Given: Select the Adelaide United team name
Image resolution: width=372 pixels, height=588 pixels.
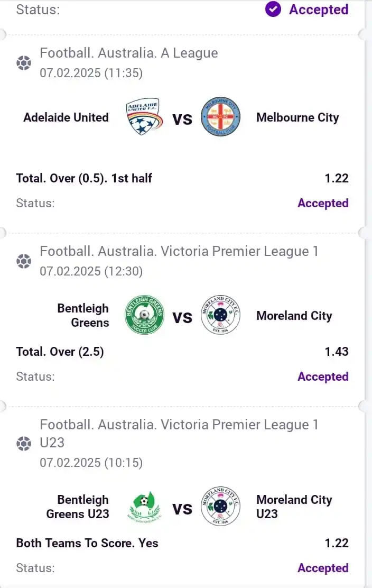Looking at the screenshot, I should coord(66,117).
